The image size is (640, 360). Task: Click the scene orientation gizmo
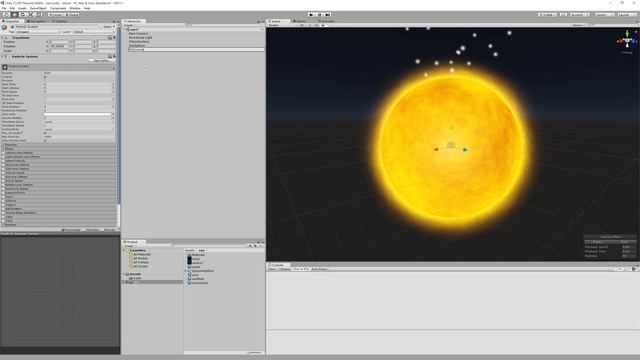tap(627, 41)
